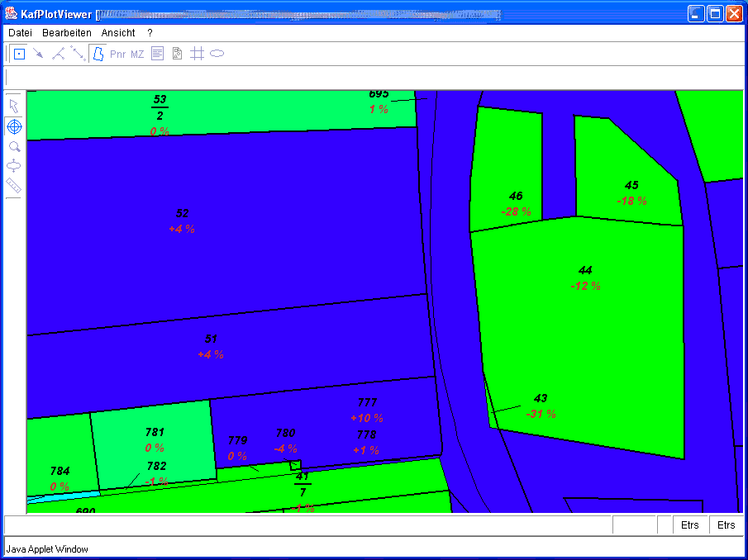Select the branching lines toolbar icon
This screenshot has height=560, width=748.
pos(58,55)
